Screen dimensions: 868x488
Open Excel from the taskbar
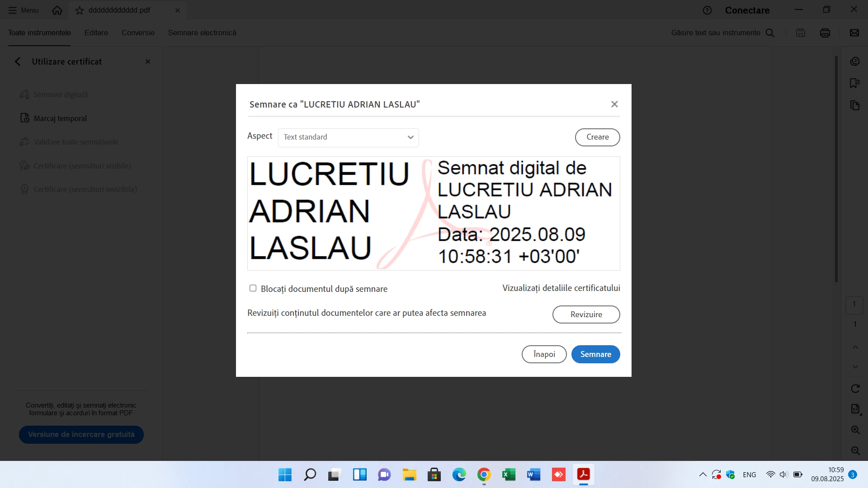click(509, 474)
